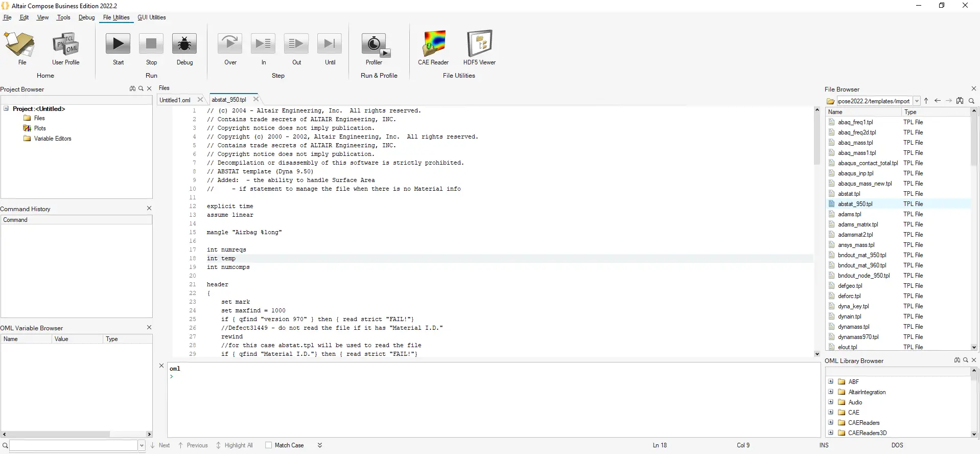Image resolution: width=980 pixels, height=454 pixels.
Task: Open the Tools menu
Action: pyautogui.click(x=64, y=17)
